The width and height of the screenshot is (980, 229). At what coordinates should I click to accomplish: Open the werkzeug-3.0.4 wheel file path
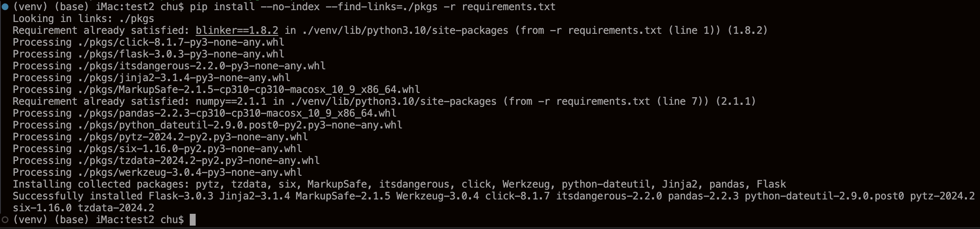[x=190, y=172]
